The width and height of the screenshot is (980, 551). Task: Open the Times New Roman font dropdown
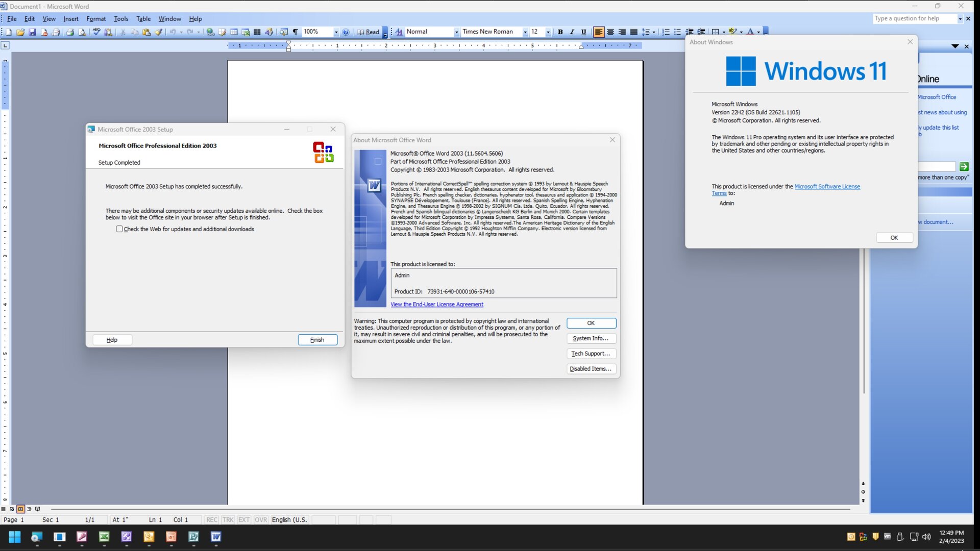525,32
